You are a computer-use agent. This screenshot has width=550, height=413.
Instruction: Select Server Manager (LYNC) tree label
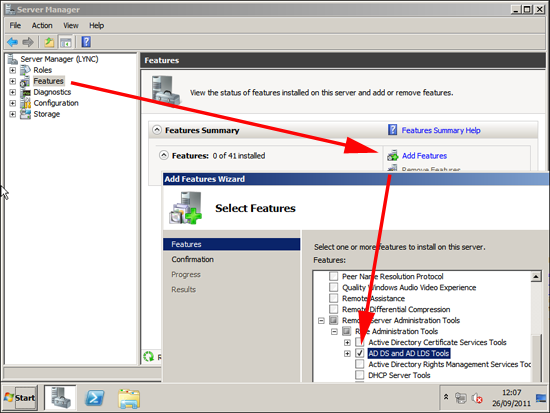pos(59,59)
